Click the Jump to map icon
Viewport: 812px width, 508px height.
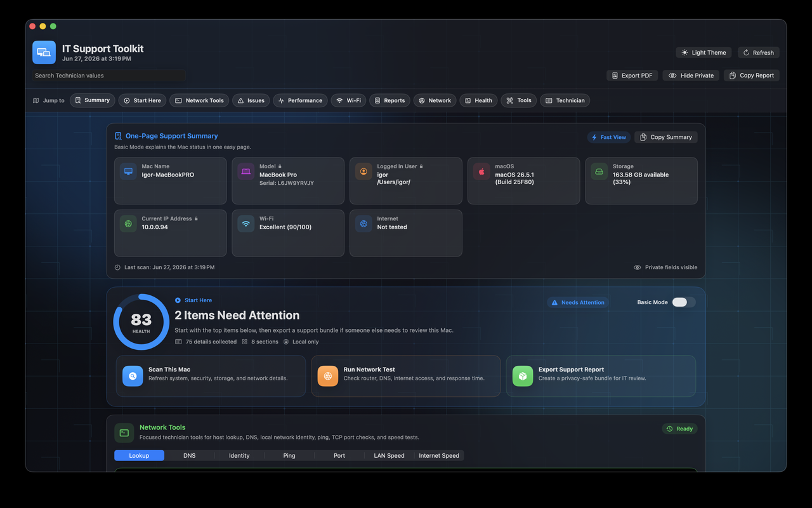[36, 100]
